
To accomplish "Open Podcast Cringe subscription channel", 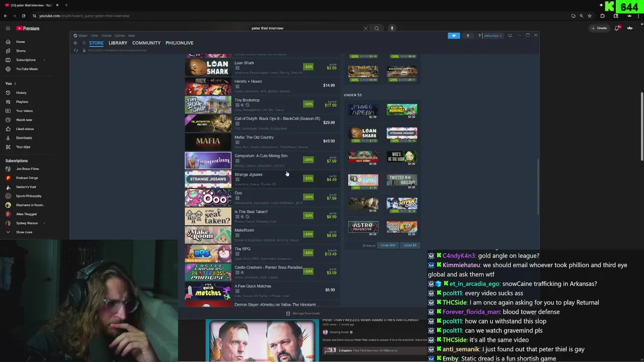I will pos(27,178).
